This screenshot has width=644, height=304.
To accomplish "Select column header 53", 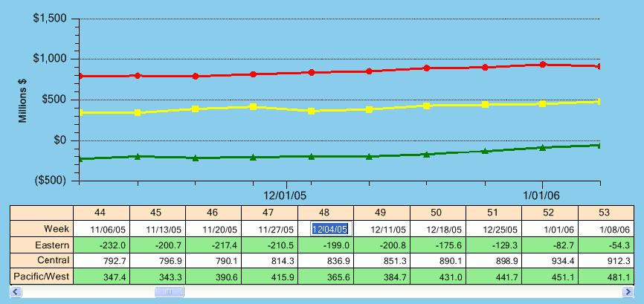I will coord(608,213).
